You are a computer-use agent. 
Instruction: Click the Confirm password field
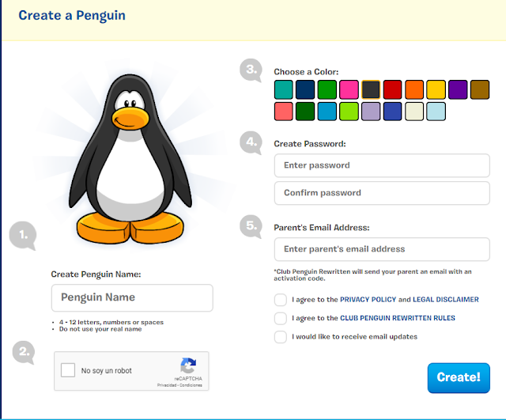382,193
